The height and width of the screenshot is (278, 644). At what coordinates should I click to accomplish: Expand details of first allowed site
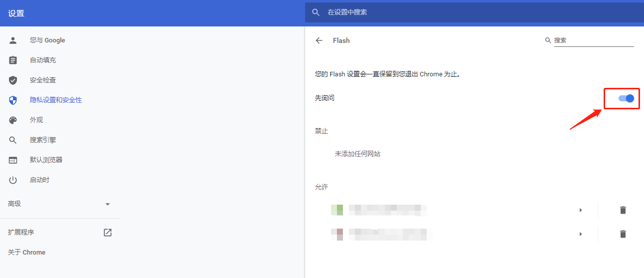581,210
